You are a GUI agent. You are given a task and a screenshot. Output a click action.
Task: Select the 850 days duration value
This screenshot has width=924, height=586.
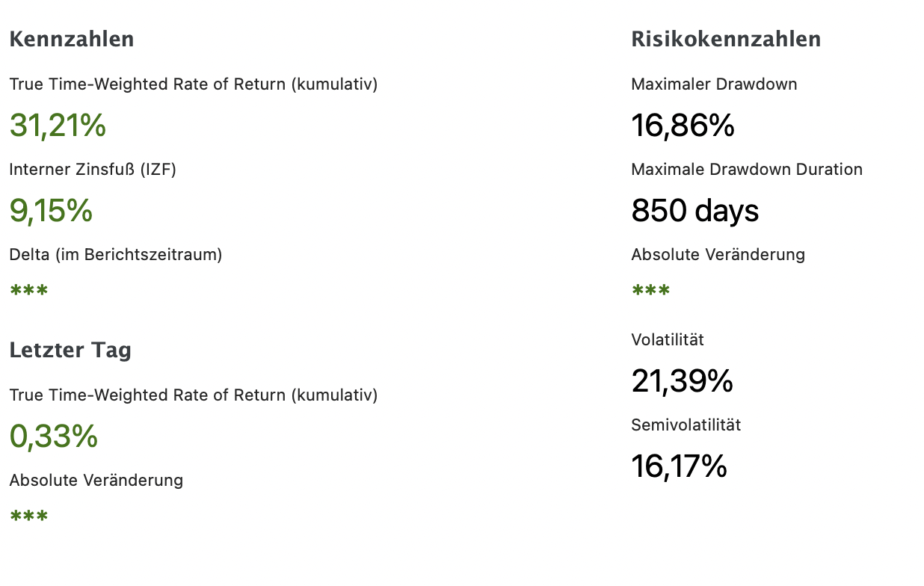coord(695,211)
